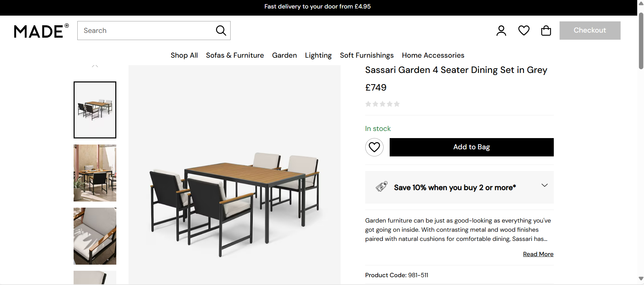Toggle wishlist heart beside Add to Bag

[x=374, y=147]
